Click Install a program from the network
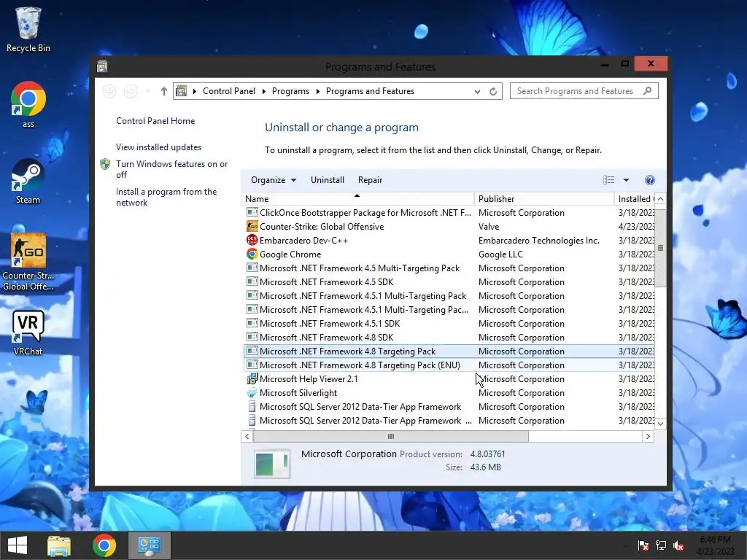Image resolution: width=747 pixels, height=560 pixels. tap(166, 197)
